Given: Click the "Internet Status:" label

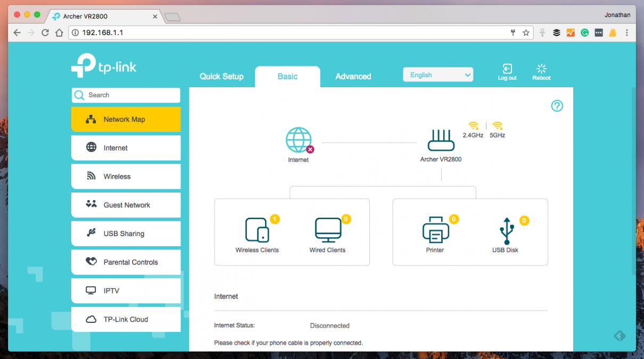Looking at the screenshot, I should point(234,325).
